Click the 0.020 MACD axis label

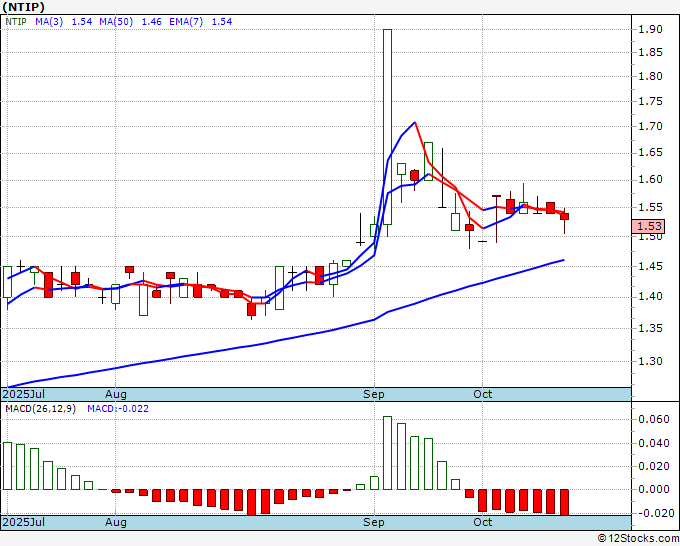(x=654, y=467)
